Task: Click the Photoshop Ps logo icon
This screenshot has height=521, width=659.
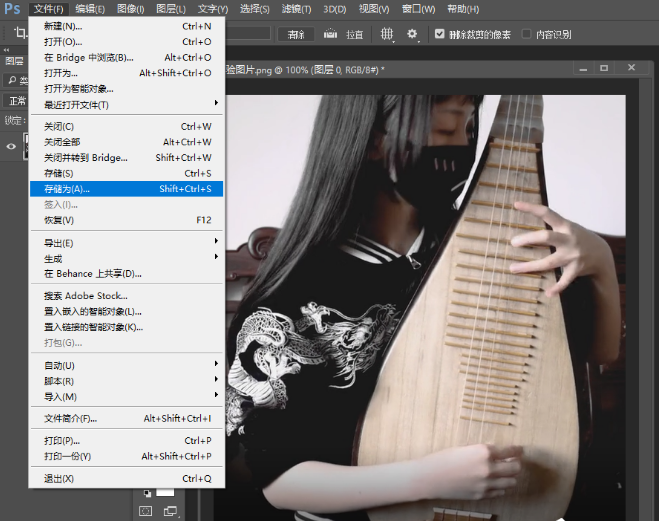Action: [11, 9]
